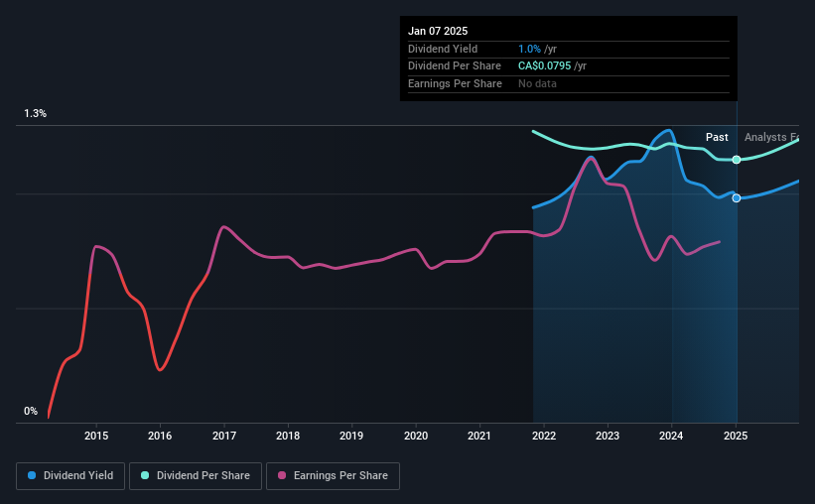Click the CA$0.0795 dividend per share value
Screen dimensions: 815x504
coord(544,66)
